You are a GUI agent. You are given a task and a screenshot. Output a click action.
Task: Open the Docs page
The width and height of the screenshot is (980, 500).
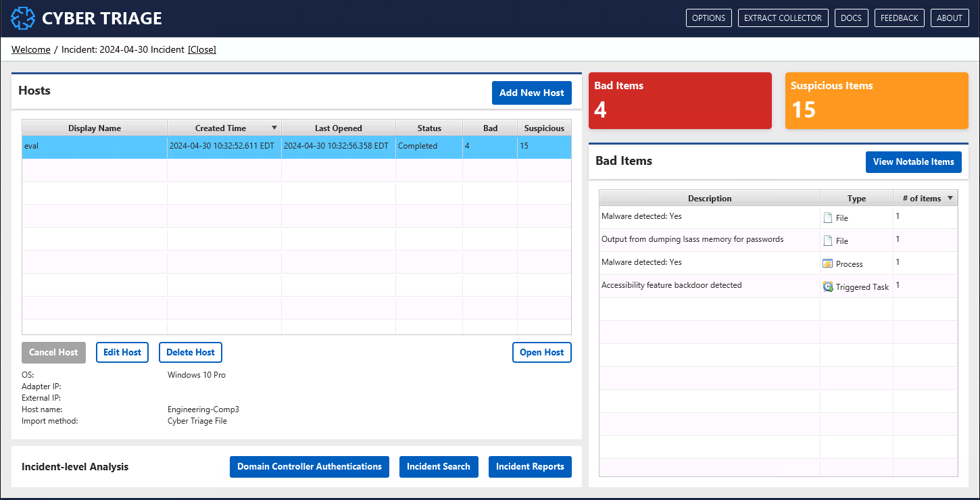[851, 18]
